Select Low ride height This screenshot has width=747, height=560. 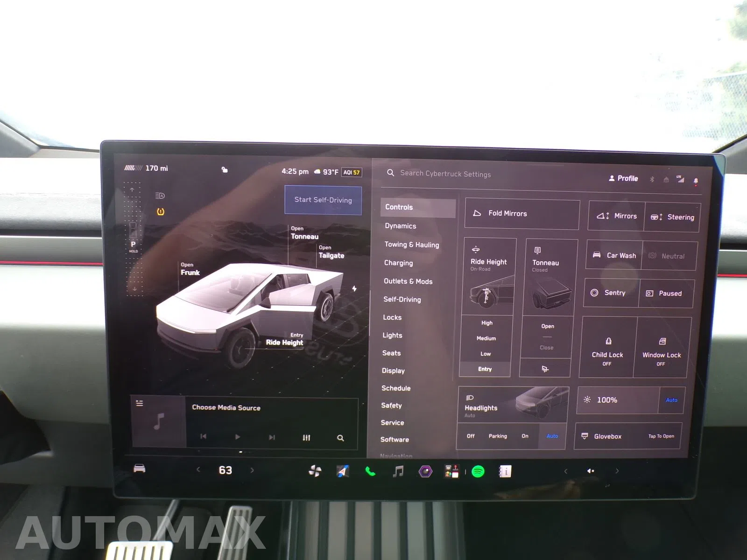[486, 354]
